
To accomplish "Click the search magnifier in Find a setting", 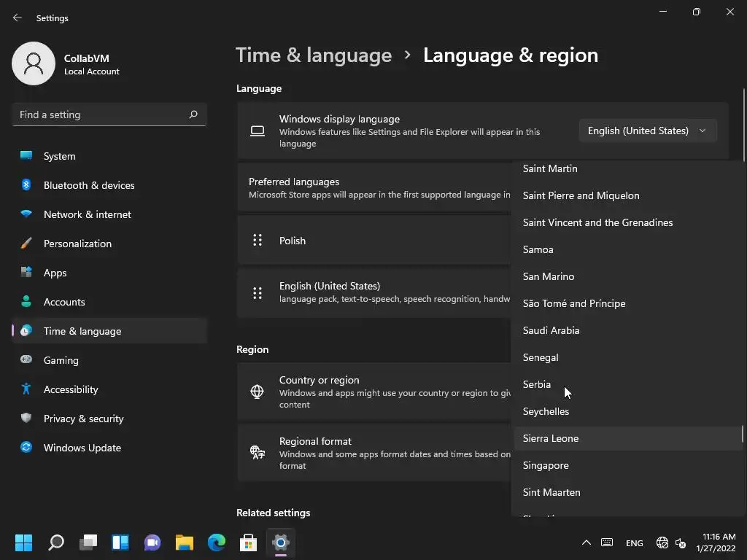I will pos(193,114).
